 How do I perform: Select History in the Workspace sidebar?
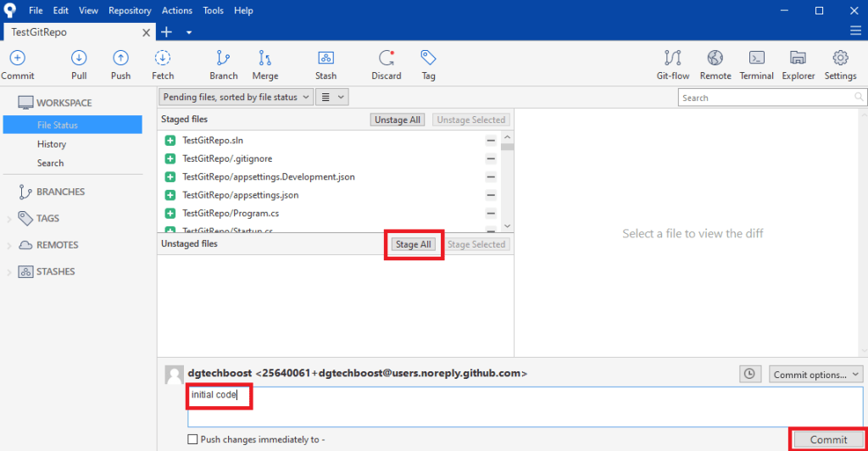(x=52, y=144)
